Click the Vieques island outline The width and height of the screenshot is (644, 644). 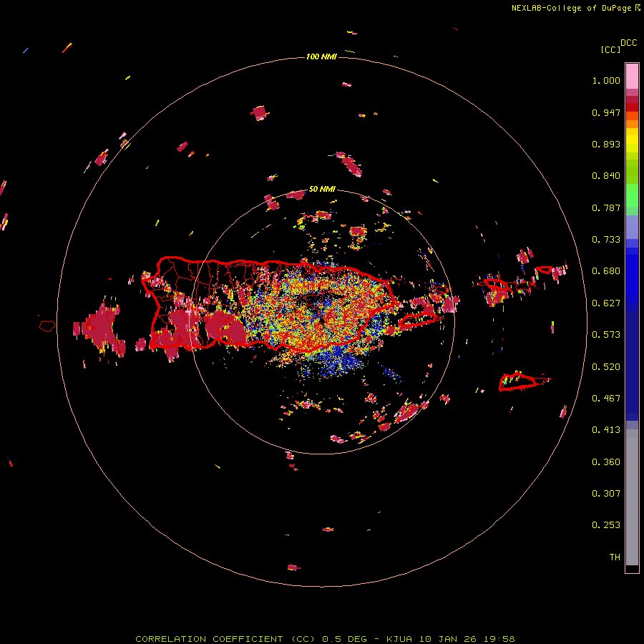417,321
